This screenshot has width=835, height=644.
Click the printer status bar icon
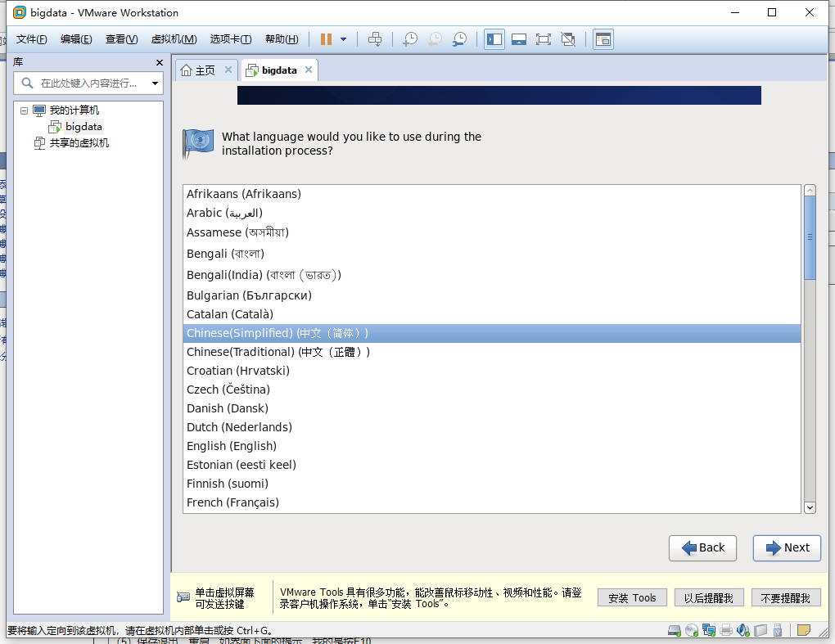point(726,631)
